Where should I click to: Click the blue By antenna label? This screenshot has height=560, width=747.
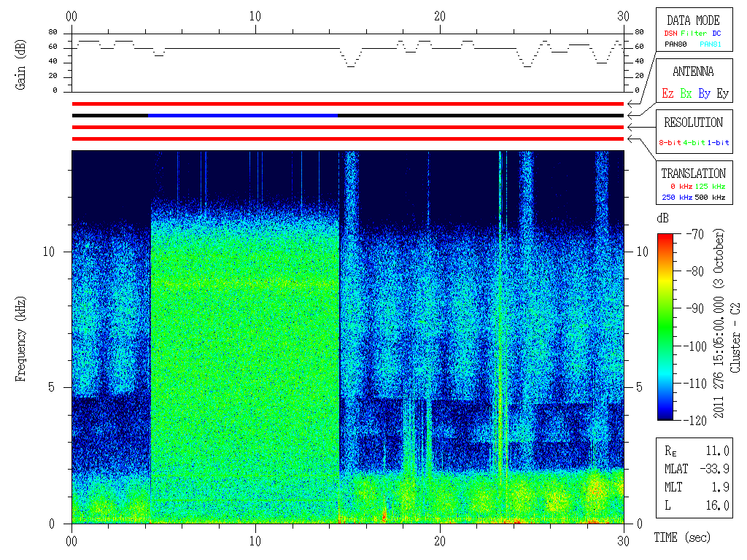(x=704, y=93)
